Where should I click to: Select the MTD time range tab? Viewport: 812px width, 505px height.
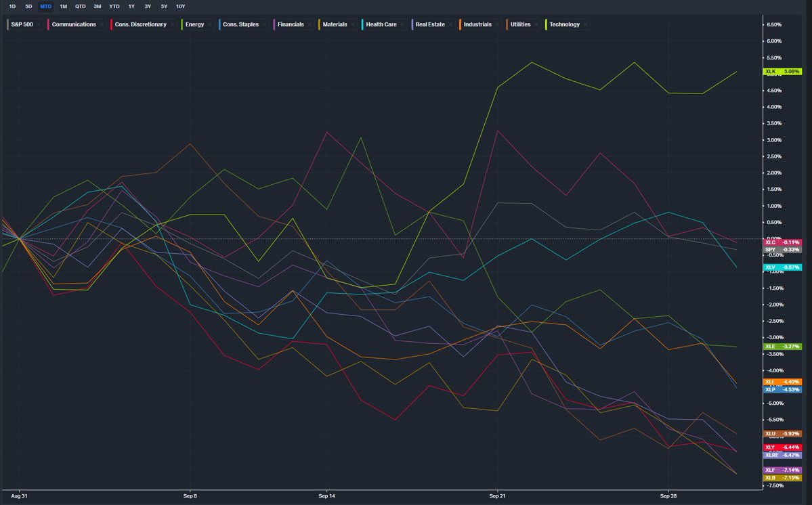45,7
